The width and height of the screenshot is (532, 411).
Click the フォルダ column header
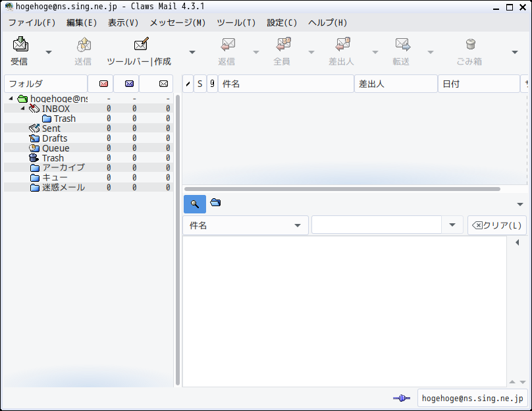click(46, 84)
